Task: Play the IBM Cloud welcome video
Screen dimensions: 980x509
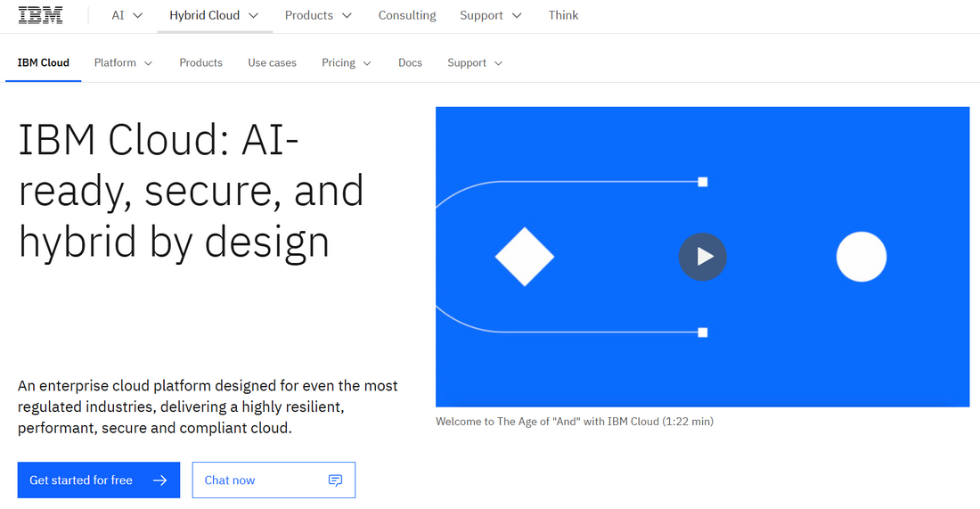Action: pos(703,257)
